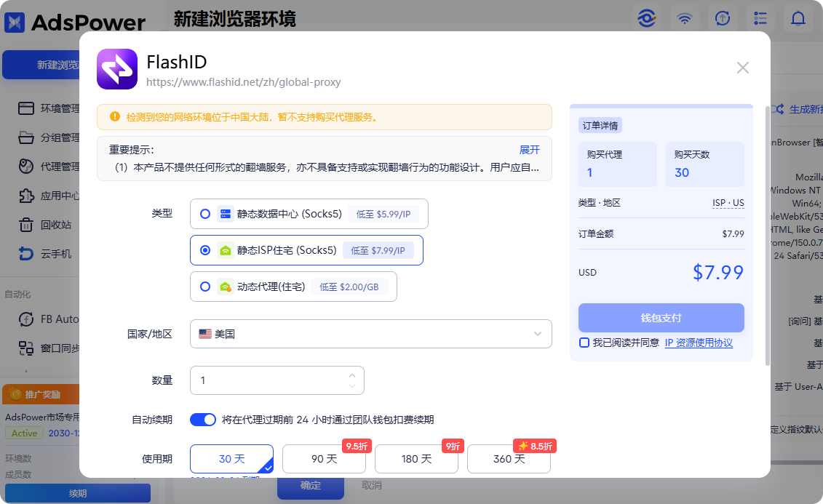Image resolution: width=823 pixels, height=504 pixels.
Task: Select the 180 天 usage period
Action: [x=416, y=459]
